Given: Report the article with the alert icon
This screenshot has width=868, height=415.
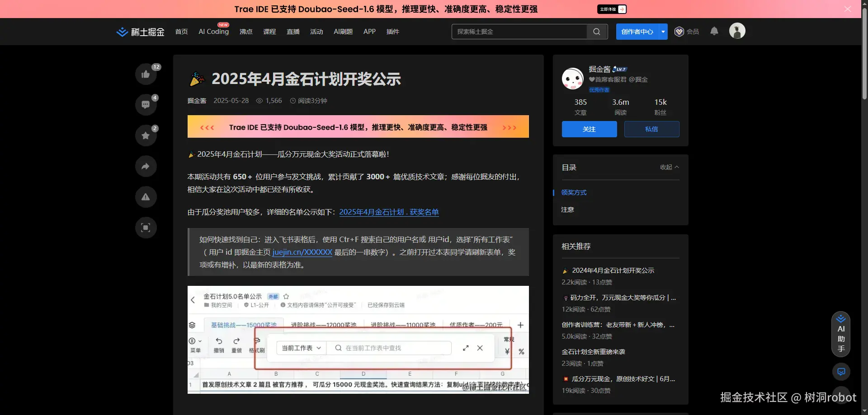Looking at the screenshot, I should [145, 197].
